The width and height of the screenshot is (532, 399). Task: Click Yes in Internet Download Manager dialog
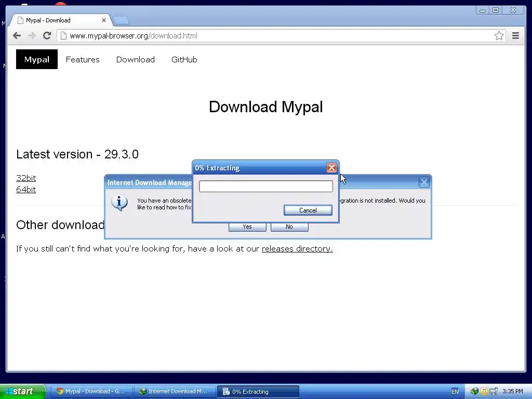coord(247,227)
